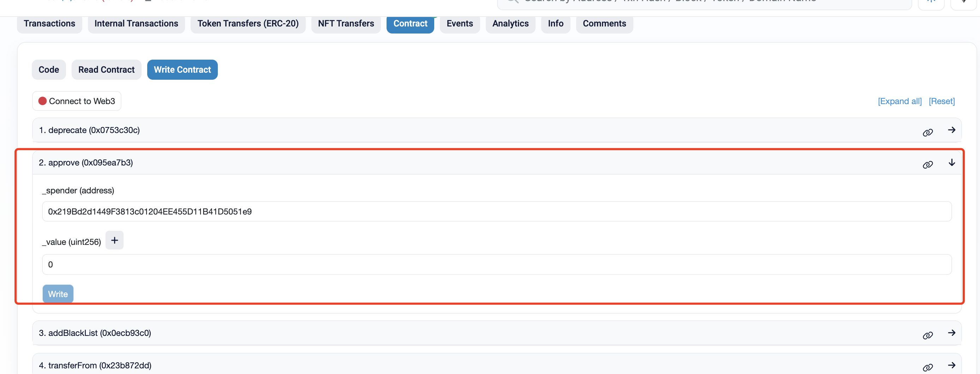Click the Expand all link

point(900,101)
